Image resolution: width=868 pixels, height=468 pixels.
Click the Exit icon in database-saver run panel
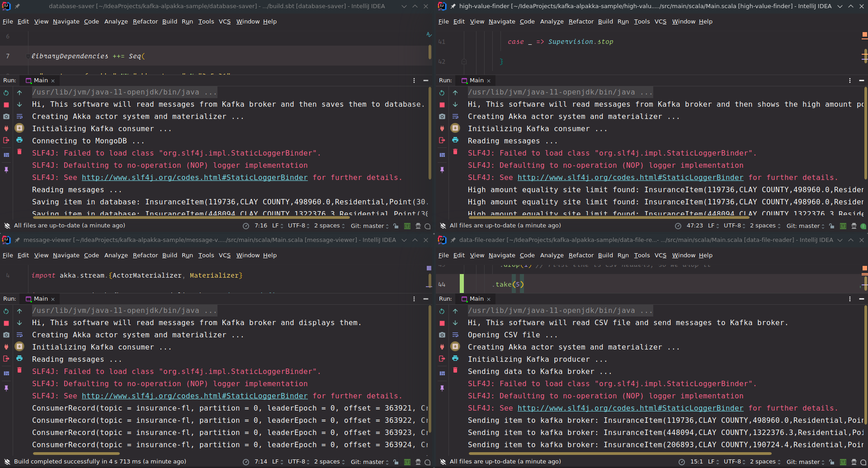pyautogui.click(x=6, y=140)
